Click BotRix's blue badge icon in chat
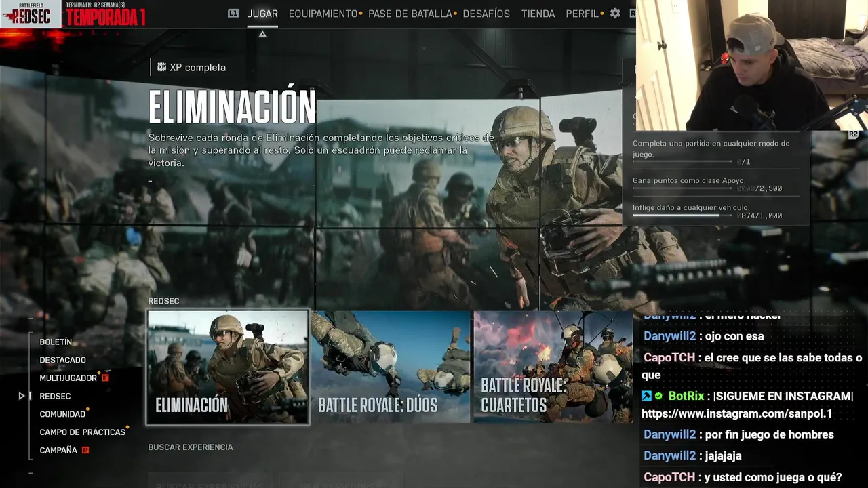 point(647,396)
